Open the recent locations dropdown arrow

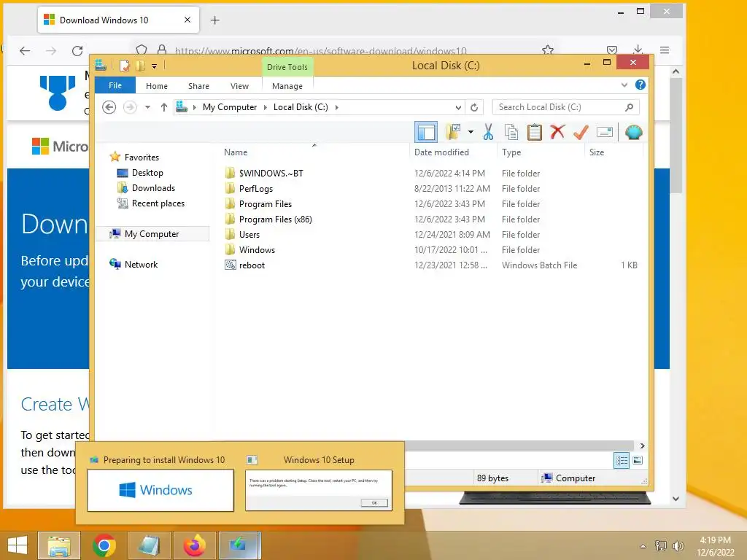click(147, 107)
